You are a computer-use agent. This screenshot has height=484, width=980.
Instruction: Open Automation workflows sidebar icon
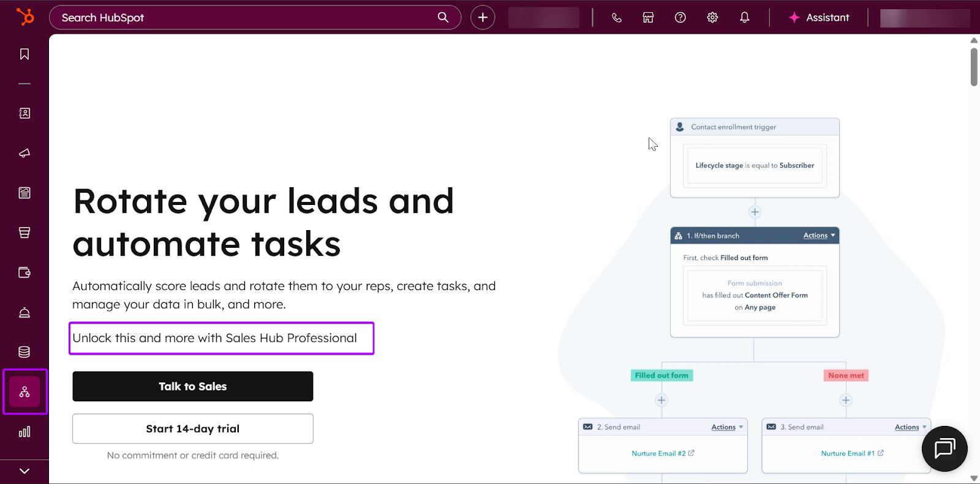[24, 392]
